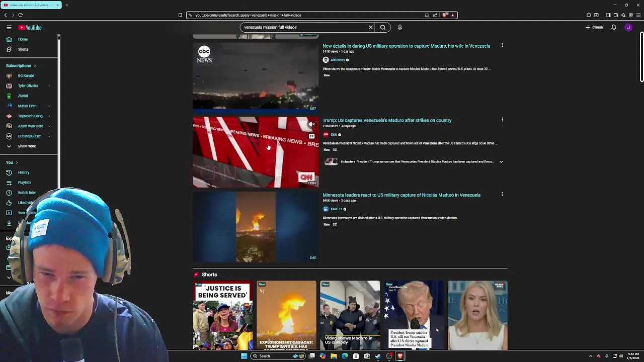Open Matan Even subscription channel
The height and width of the screenshot is (362, 644).
click(28, 106)
